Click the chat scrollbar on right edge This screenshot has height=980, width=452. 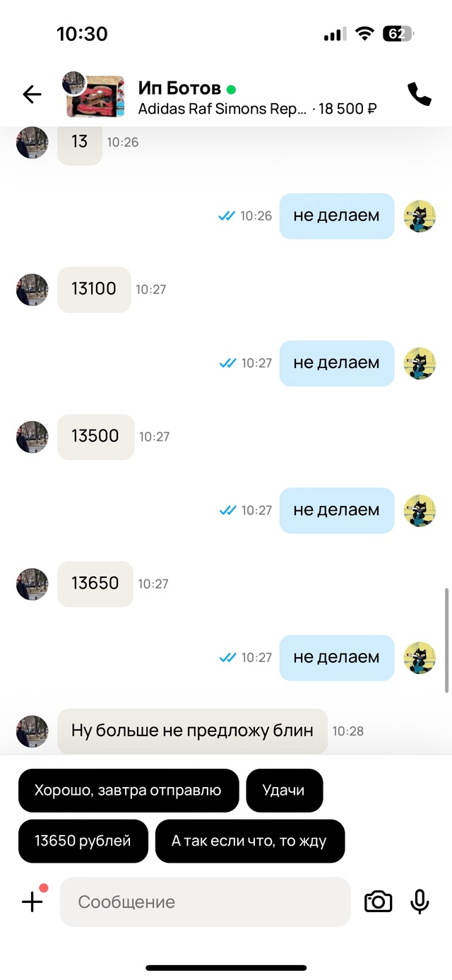[x=447, y=640]
